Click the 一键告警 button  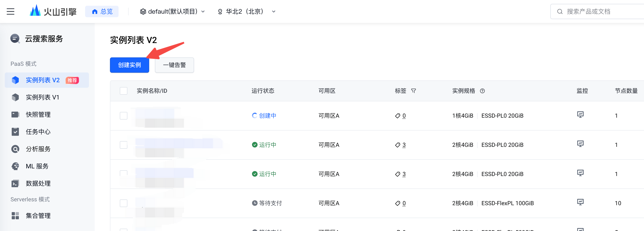pos(175,65)
